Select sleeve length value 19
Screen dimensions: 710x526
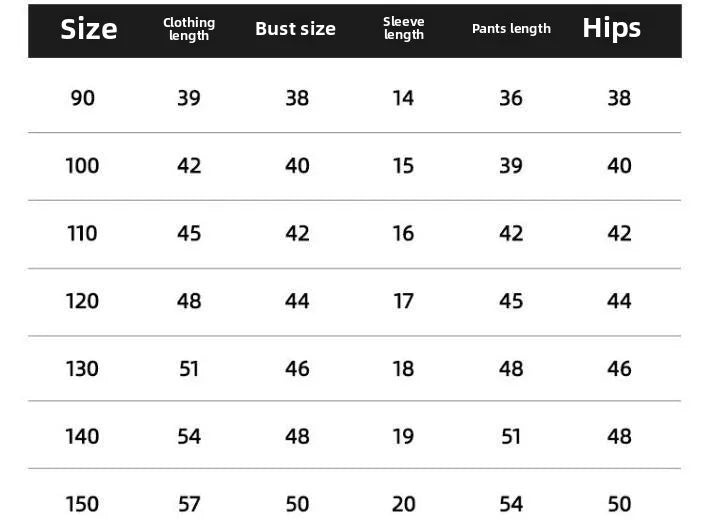(403, 437)
